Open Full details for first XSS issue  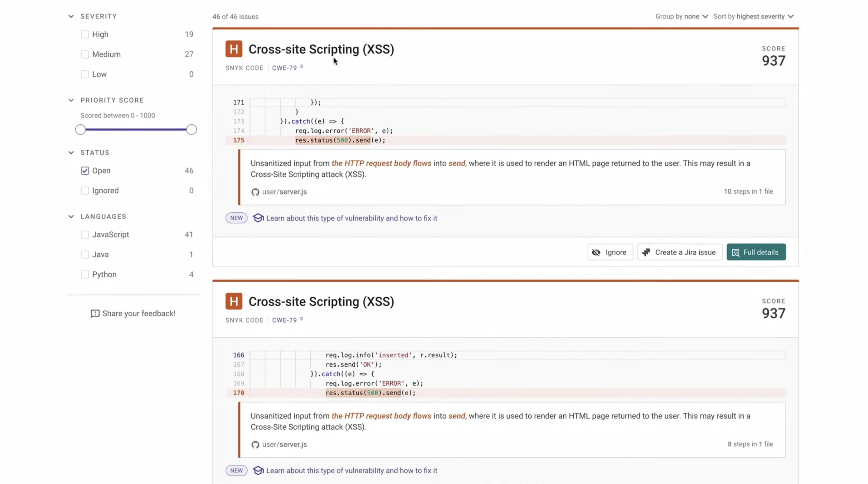point(756,252)
